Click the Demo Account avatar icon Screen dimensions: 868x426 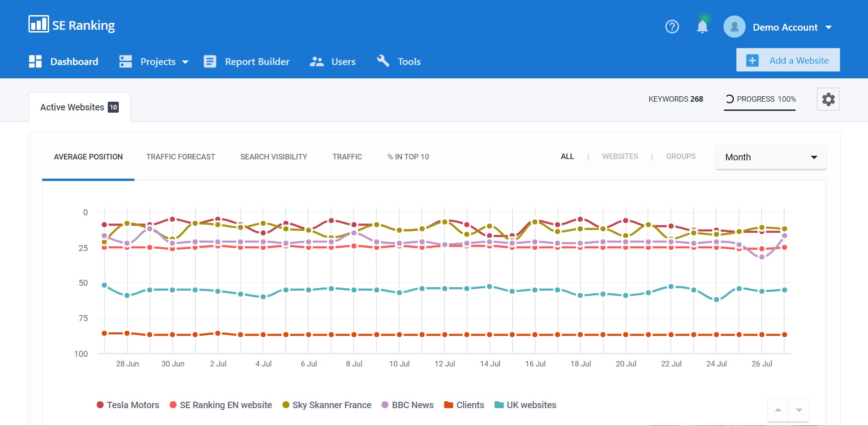click(x=735, y=27)
